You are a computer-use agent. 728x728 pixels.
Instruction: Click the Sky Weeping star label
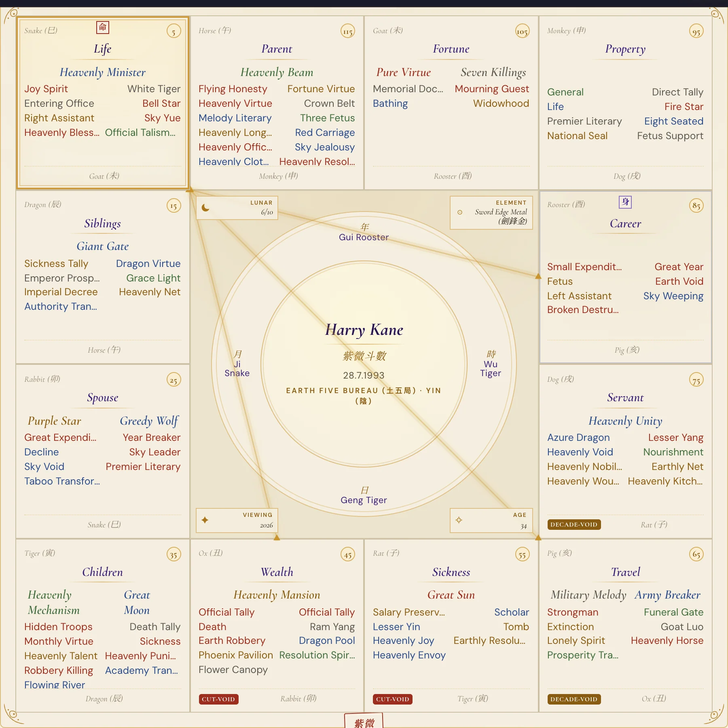coord(673,296)
